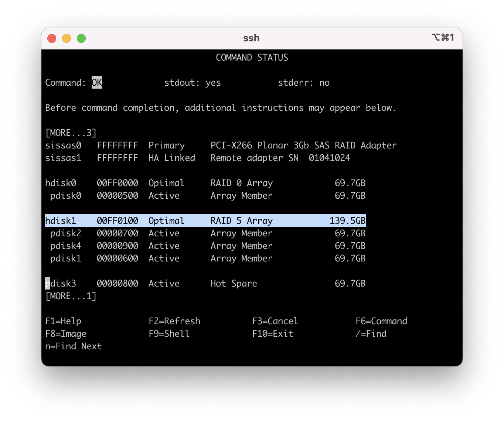This screenshot has height=421, width=504.
Task: Click the stdout: yes indicator
Action: (x=193, y=83)
